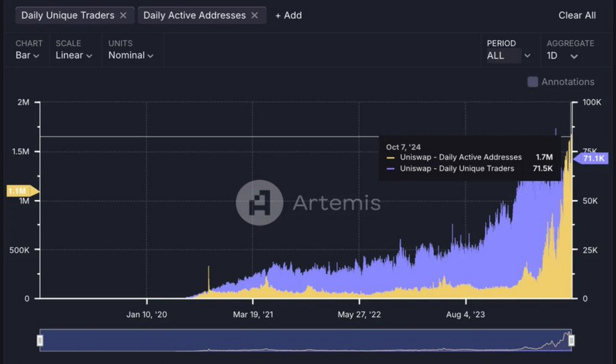Viewport: 616px width, 364px height.
Task: Click the purple 71.1K axis value marker
Action: (591, 158)
